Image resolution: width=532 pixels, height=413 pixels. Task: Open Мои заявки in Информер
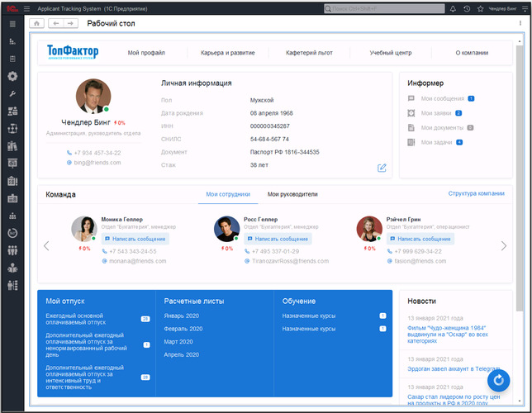[x=436, y=113]
